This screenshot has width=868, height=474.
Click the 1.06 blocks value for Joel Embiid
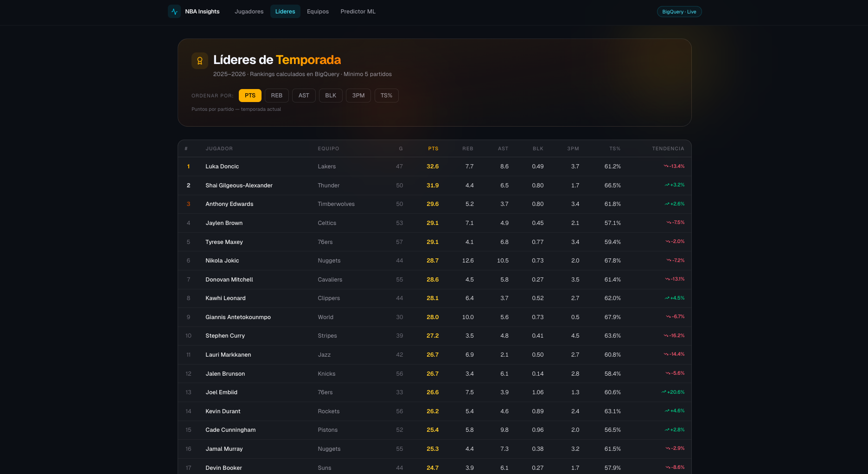coord(538,392)
